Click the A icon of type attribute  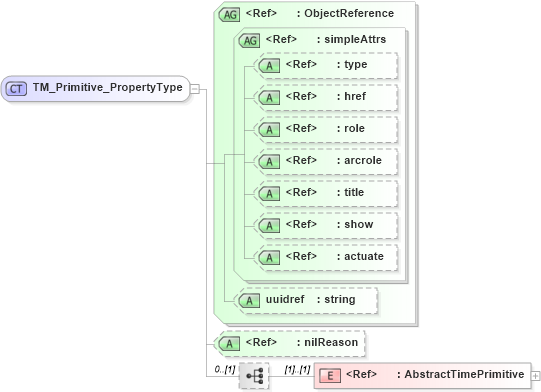click(x=269, y=66)
